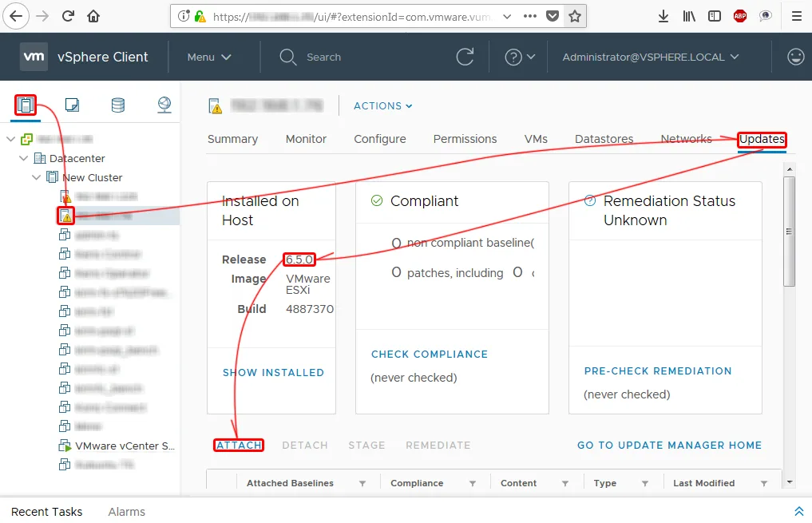Click the ATTACH baseline button
Viewport: 812px width, 523px height.
(x=239, y=446)
